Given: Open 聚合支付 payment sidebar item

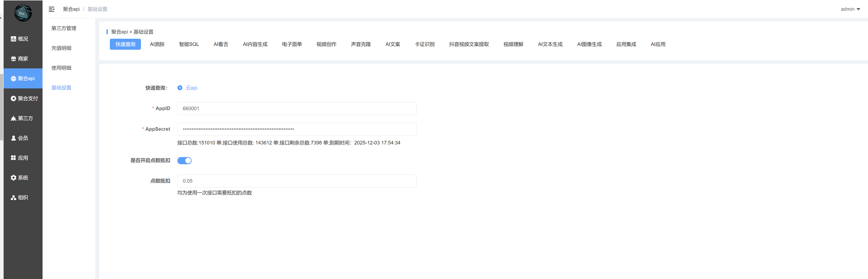Looking at the screenshot, I should pos(24,98).
